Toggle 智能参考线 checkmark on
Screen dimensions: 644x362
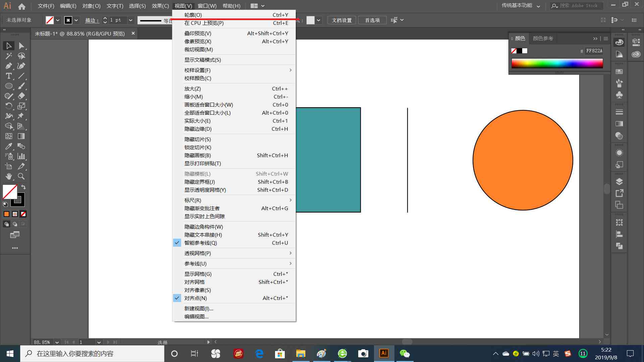[x=200, y=242]
